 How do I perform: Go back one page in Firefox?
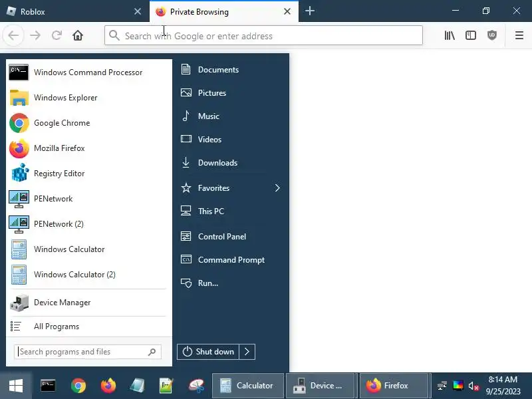(13, 35)
